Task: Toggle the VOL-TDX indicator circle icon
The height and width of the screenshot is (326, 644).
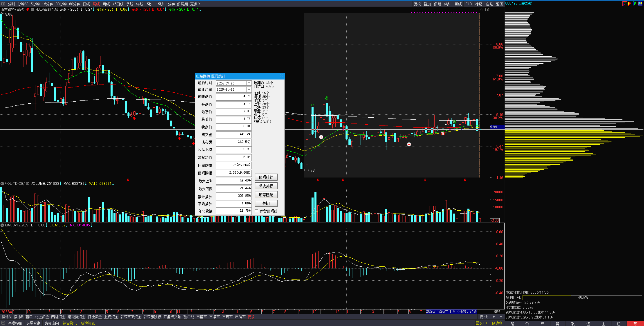Action: pyautogui.click(x=2, y=184)
